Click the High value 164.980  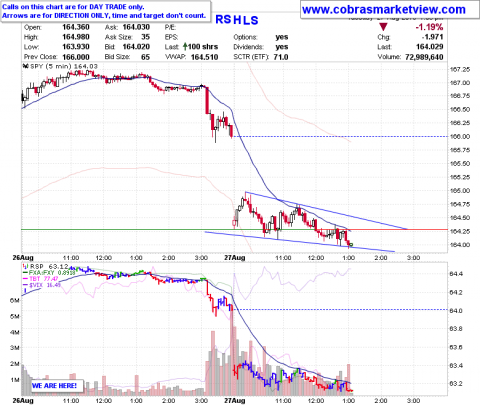(76, 37)
